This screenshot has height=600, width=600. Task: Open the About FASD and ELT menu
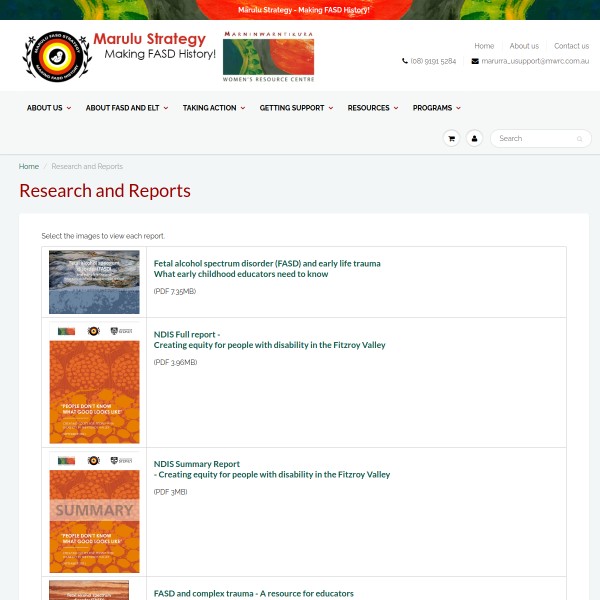click(x=126, y=108)
